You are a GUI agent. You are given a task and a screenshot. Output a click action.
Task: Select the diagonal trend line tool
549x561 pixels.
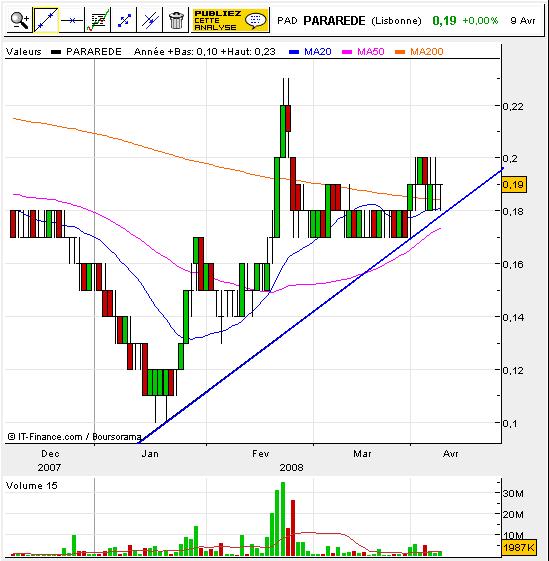(46, 21)
